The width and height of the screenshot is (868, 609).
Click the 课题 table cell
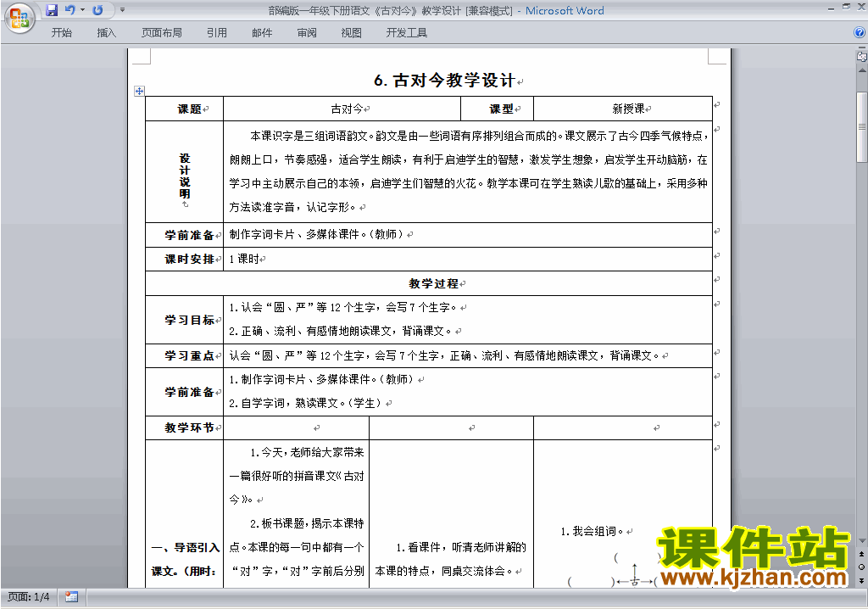(184, 109)
